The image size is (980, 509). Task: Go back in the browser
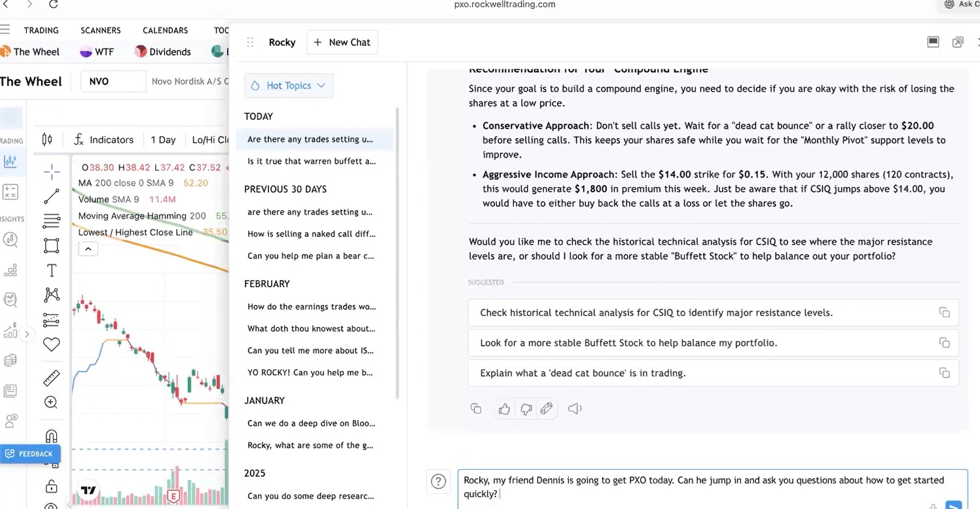tap(6, 5)
